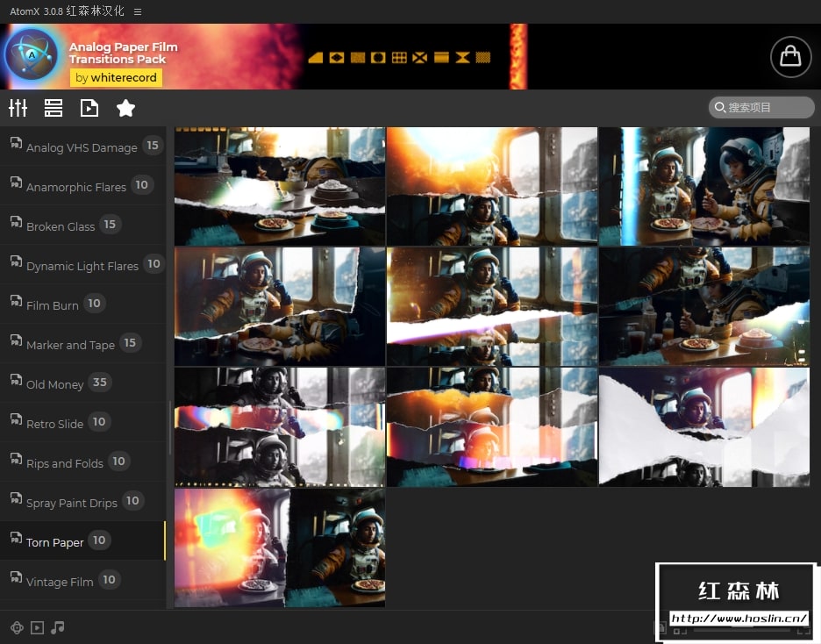Viewport: 821px width, 644px height.
Task: Select the Analog VHS Damage category
Action: pos(82,146)
